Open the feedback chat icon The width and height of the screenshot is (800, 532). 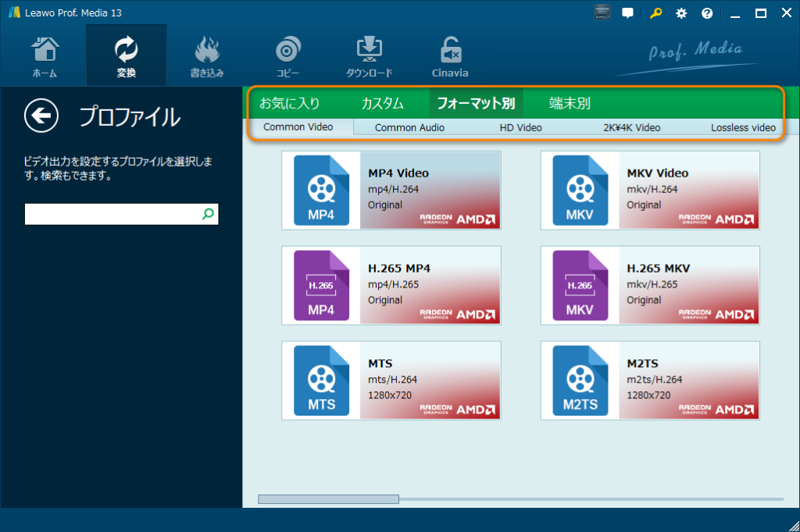coord(627,12)
